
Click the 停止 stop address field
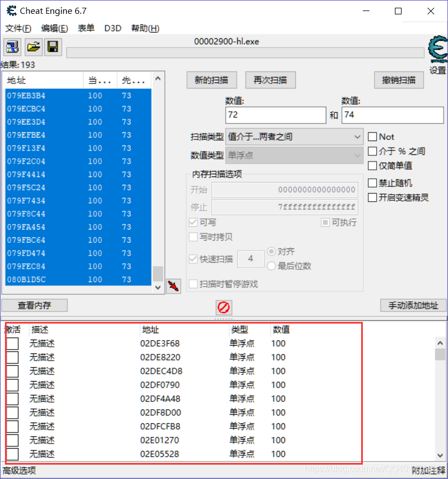click(285, 207)
